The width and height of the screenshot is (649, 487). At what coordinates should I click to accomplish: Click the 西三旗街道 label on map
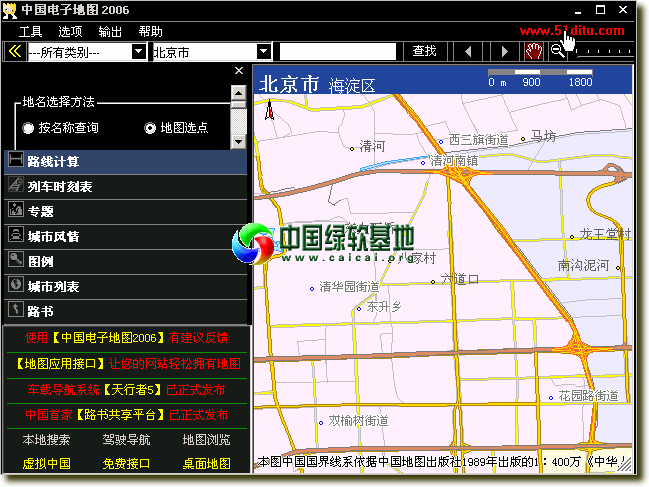tap(478, 140)
